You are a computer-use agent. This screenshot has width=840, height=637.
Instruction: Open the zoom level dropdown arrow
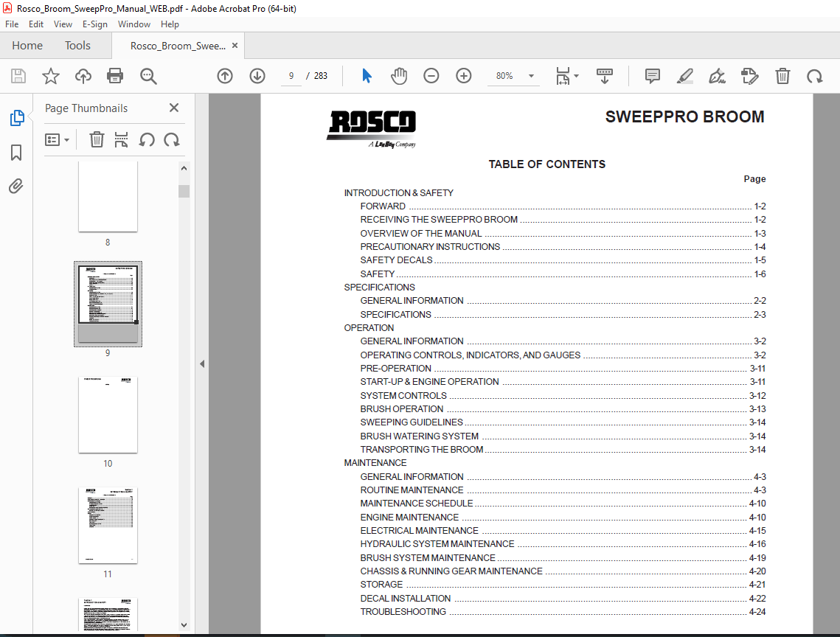tap(532, 76)
